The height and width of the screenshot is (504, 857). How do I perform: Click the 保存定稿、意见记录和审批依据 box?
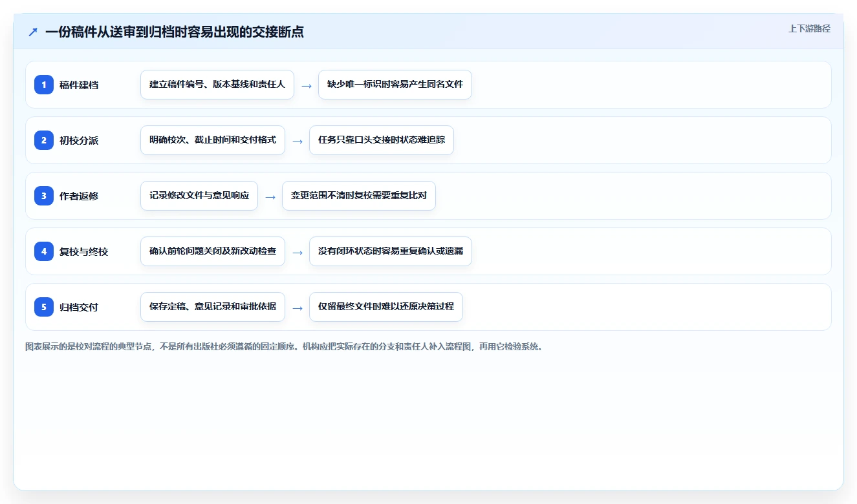213,307
